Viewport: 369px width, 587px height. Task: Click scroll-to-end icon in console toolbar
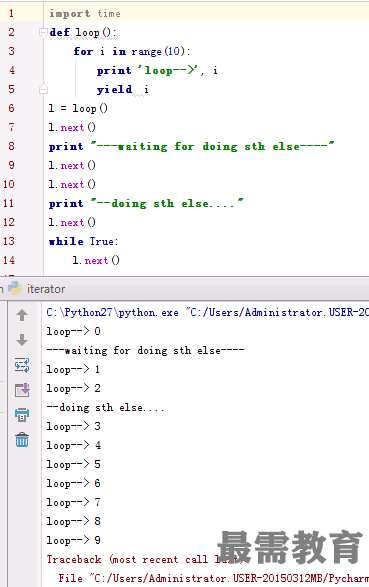[22, 390]
